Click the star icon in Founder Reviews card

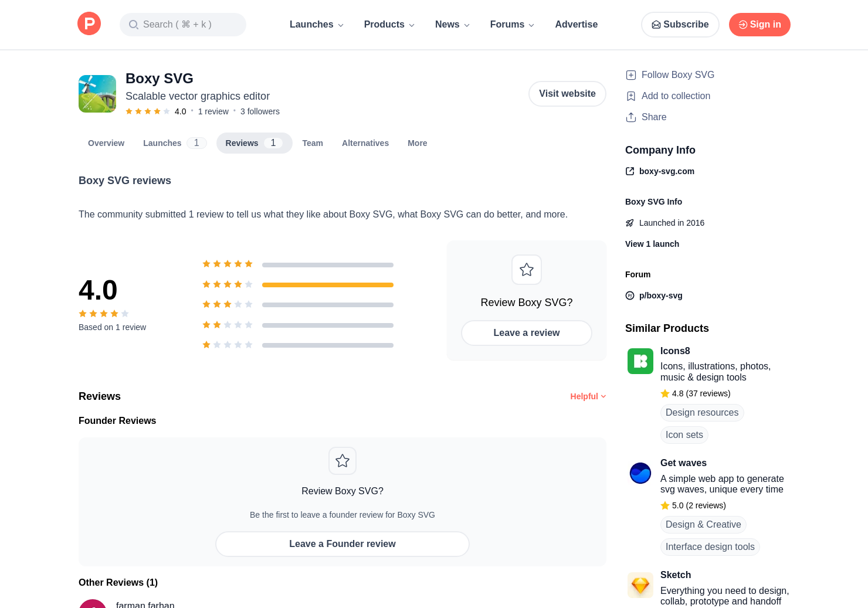coord(343,461)
